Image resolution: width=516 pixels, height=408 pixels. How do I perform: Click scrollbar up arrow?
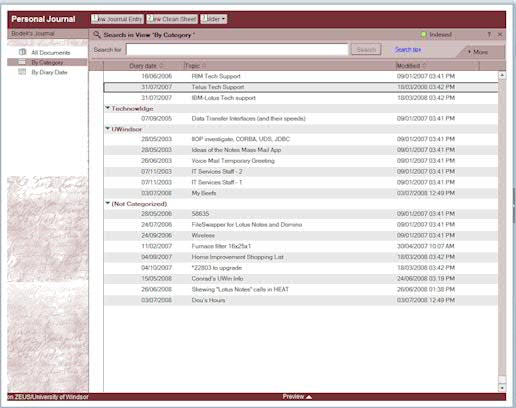pos(502,75)
